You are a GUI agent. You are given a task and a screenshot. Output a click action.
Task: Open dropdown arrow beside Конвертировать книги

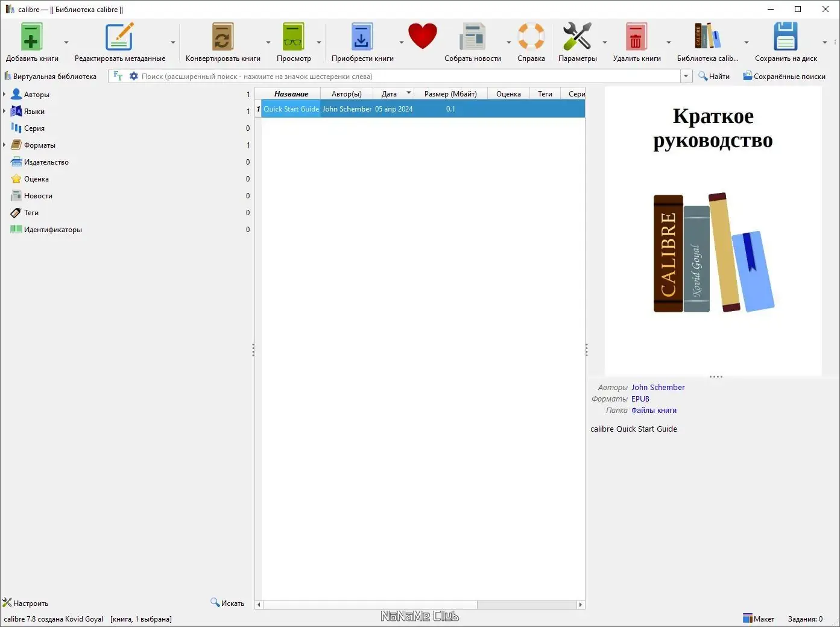[268, 42]
